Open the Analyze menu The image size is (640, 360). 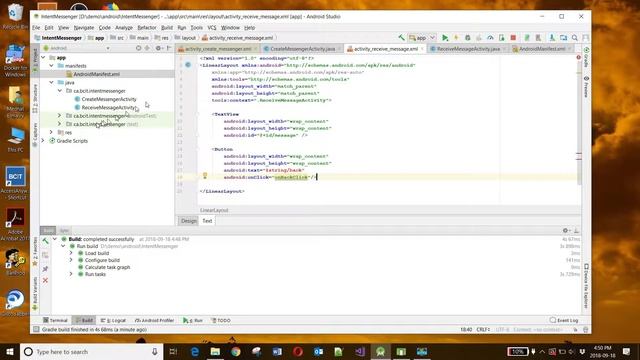pos(124,28)
